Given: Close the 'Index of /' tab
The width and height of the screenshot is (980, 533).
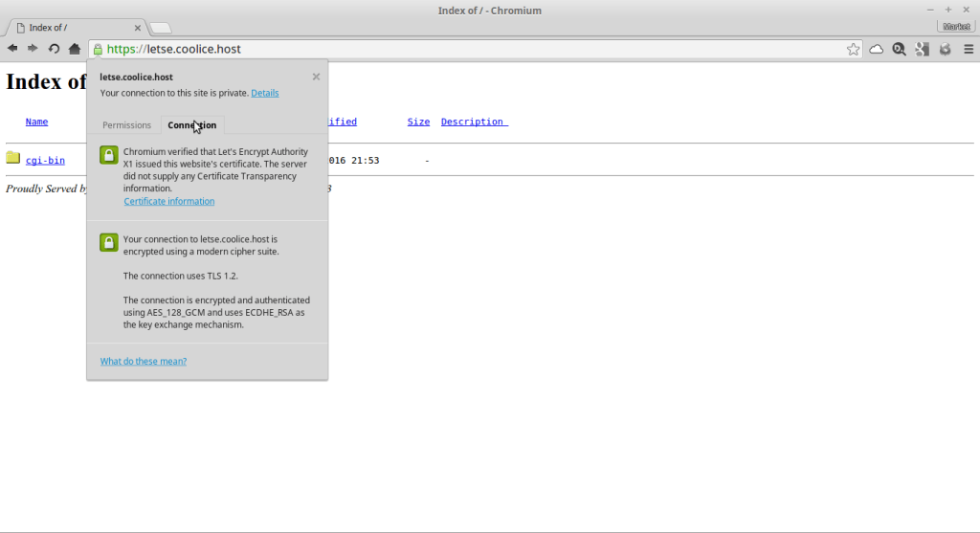Looking at the screenshot, I should click(x=138, y=28).
